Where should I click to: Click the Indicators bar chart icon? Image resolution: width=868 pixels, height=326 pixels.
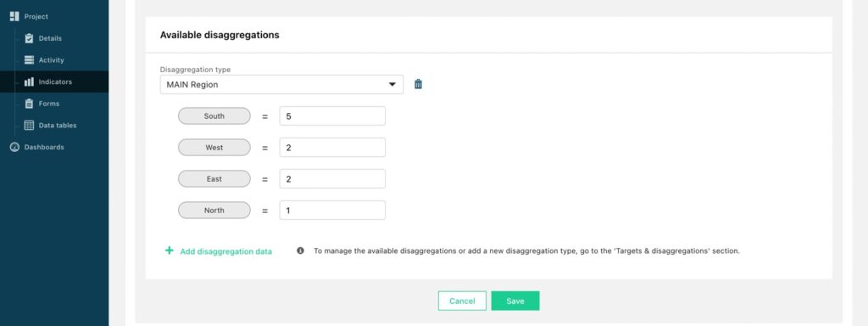(x=30, y=82)
